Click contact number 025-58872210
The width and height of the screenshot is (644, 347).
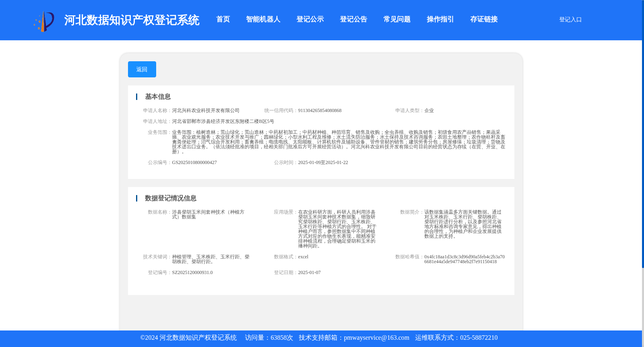tap(479, 338)
